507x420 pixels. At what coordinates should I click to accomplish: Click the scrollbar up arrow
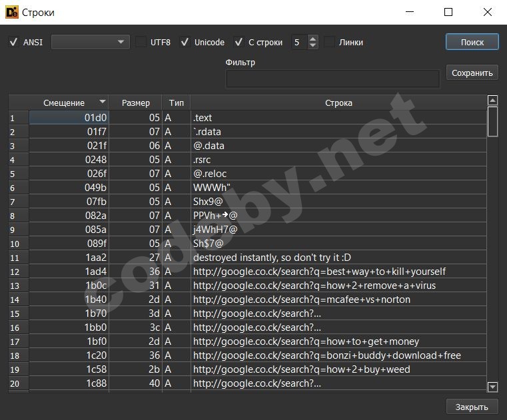tap(492, 100)
